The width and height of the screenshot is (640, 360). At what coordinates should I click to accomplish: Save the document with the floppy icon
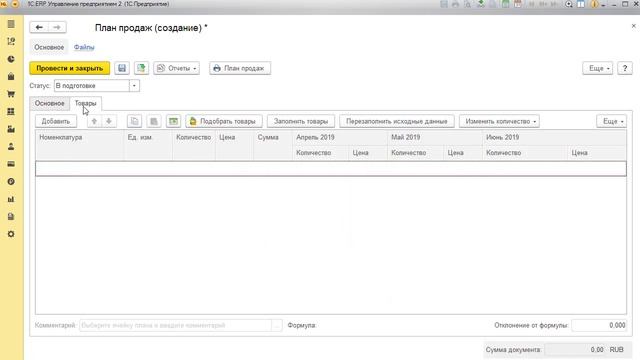pyautogui.click(x=122, y=68)
